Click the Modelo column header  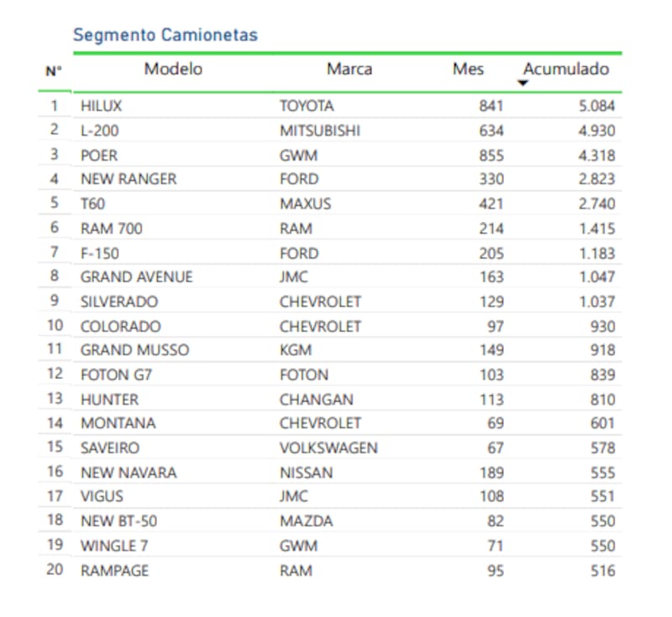(x=173, y=69)
